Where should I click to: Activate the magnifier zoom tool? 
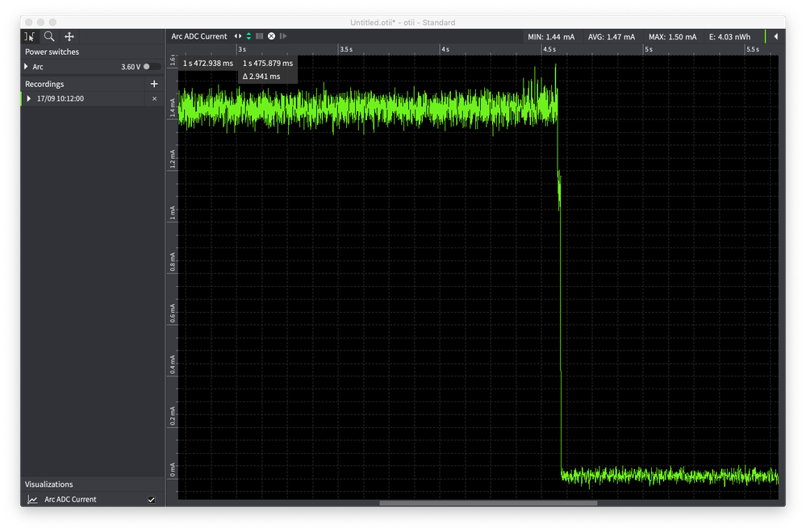point(49,36)
